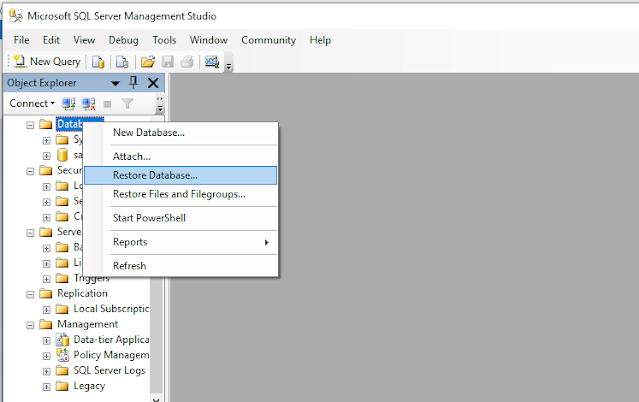The width and height of the screenshot is (639, 402).
Task: Close the Object Explorer panel
Action: [153, 83]
